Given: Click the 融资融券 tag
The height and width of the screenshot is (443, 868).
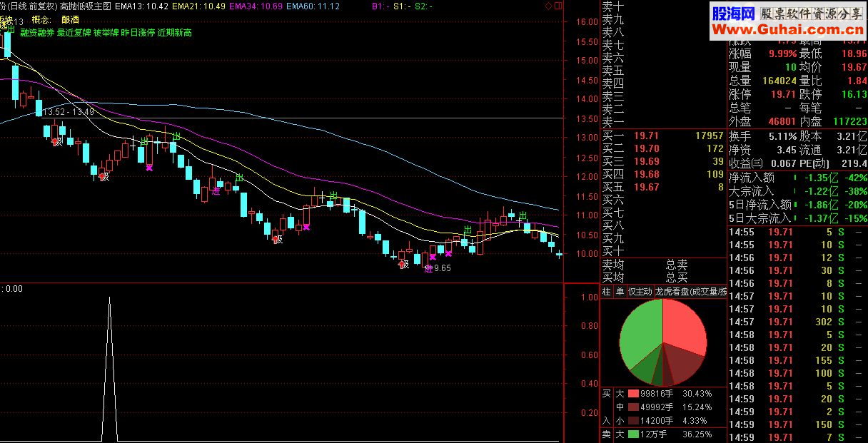Looking at the screenshot, I should [37, 33].
